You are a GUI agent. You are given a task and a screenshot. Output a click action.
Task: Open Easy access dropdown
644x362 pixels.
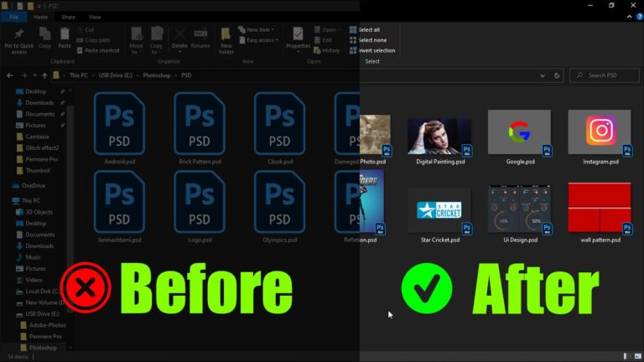click(x=259, y=40)
